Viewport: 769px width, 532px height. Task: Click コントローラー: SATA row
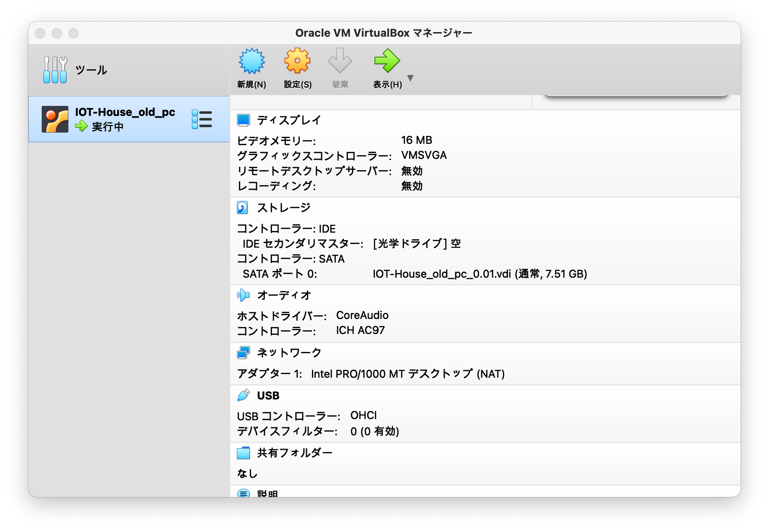[x=291, y=259]
